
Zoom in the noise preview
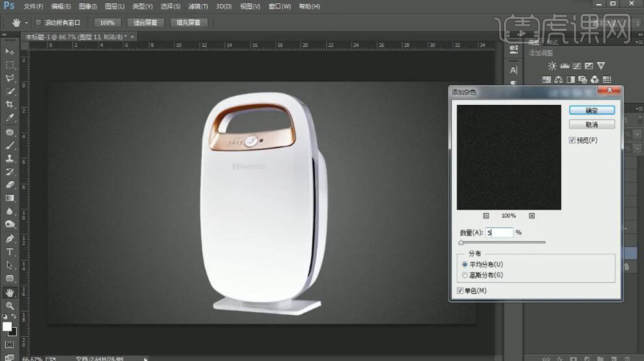tap(531, 216)
